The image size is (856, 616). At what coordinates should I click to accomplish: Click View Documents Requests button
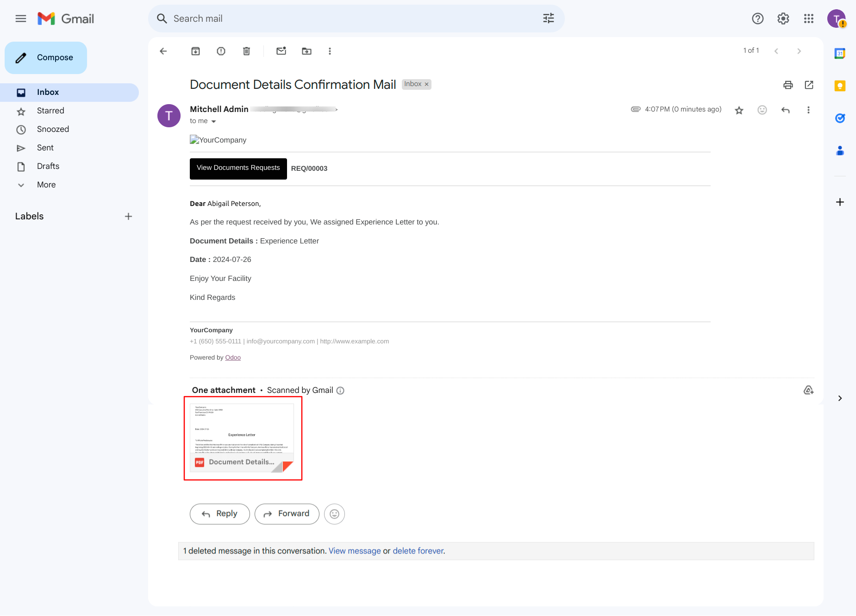click(x=238, y=168)
